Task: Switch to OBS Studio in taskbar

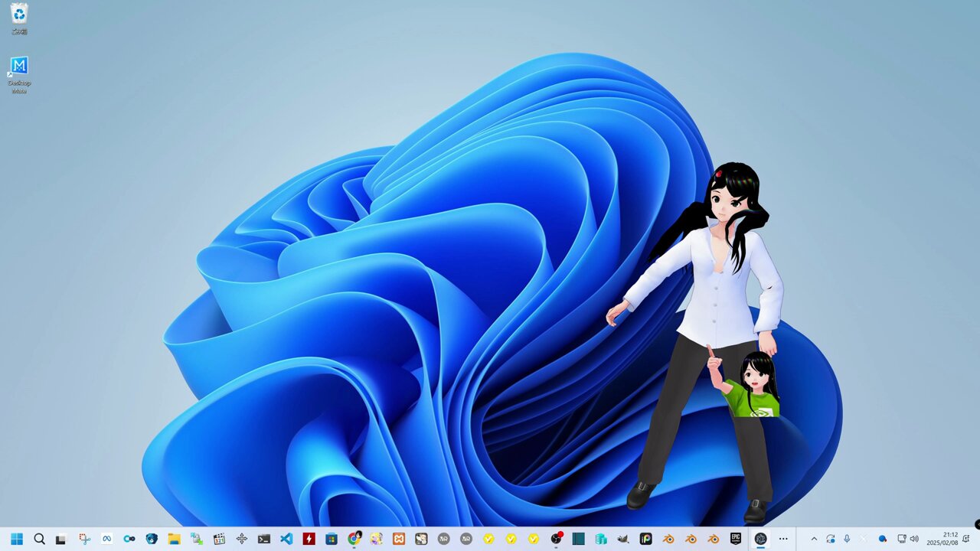Action: pos(556,539)
